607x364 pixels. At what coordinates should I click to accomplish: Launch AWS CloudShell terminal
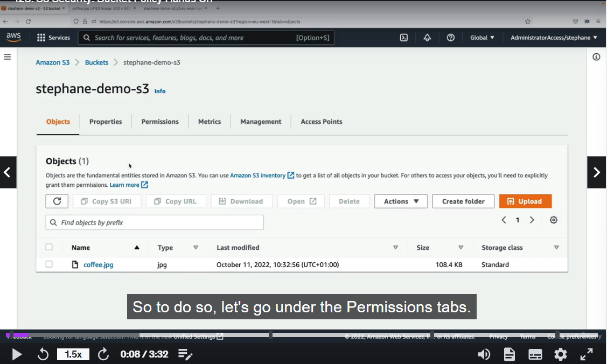tap(403, 38)
